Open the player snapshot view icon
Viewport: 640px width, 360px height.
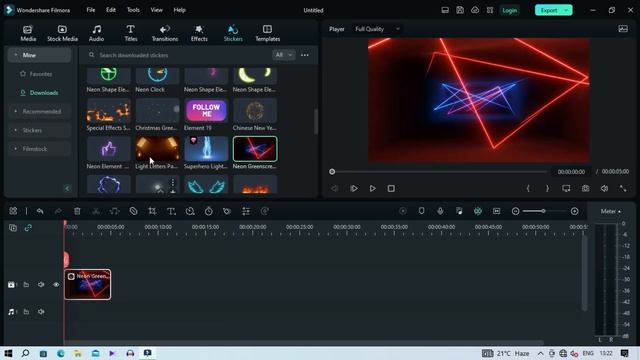click(623, 29)
